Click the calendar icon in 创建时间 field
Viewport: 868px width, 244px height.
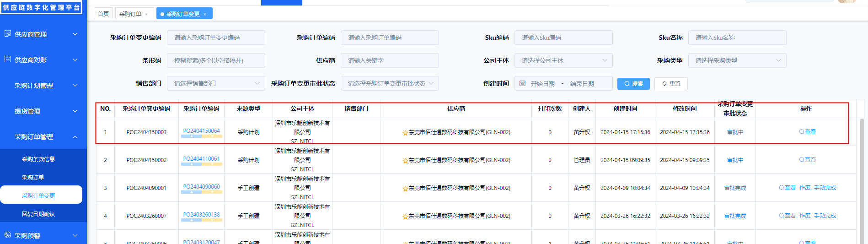pyautogui.click(x=523, y=83)
